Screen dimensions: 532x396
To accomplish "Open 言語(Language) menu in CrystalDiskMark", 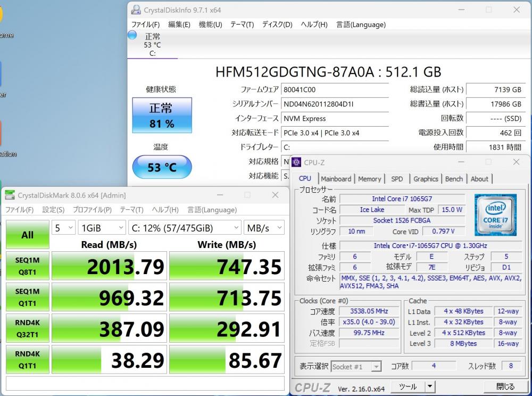I will coord(212,210).
